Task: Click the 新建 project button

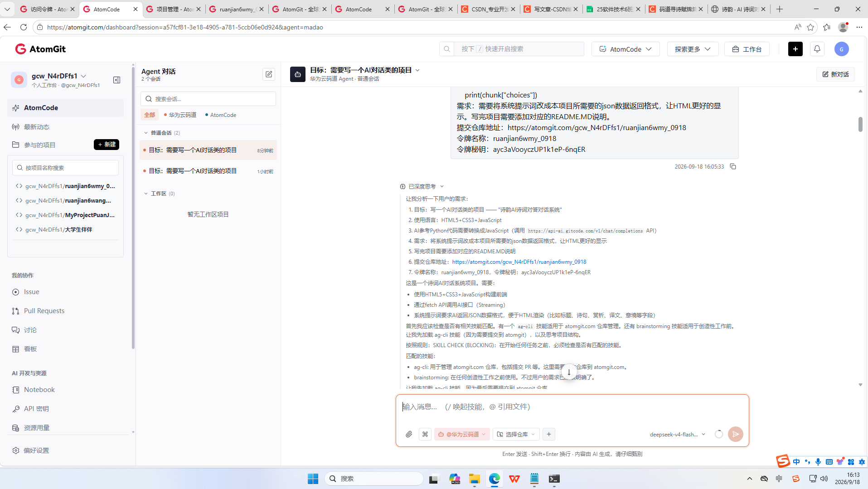Action: [107, 144]
